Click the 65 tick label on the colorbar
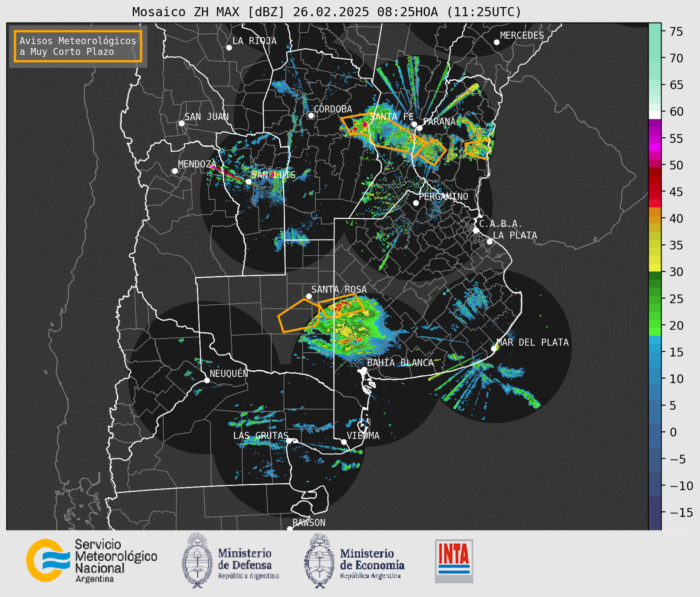The image size is (700, 597). pyautogui.click(x=676, y=85)
